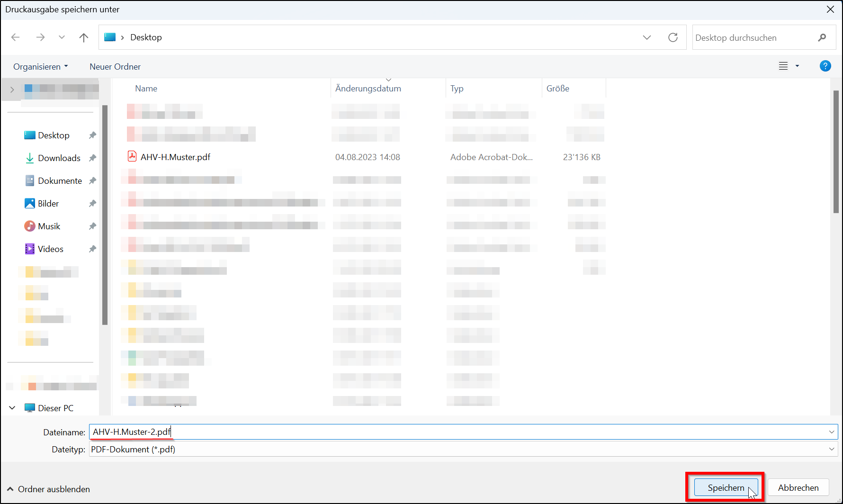Open the Organisieren dropdown menu
The image size is (843, 504).
click(40, 66)
